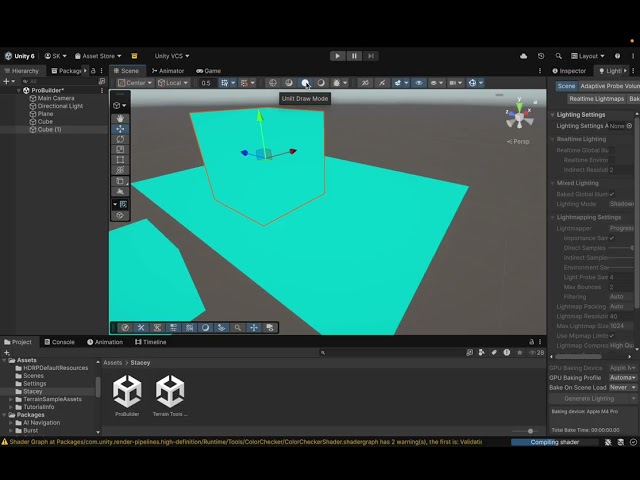
Task: Toggle scene visibility eye icon
Action: [419, 83]
